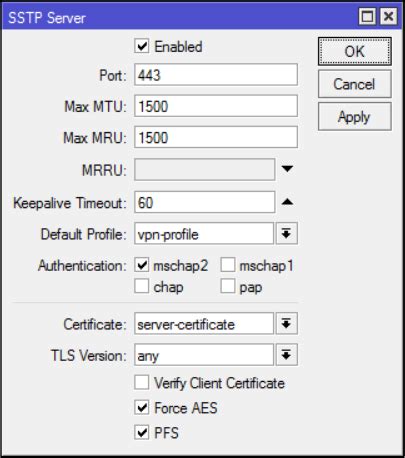Click the server-certificate field
This screenshot has width=405, height=458.
click(204, 323)
